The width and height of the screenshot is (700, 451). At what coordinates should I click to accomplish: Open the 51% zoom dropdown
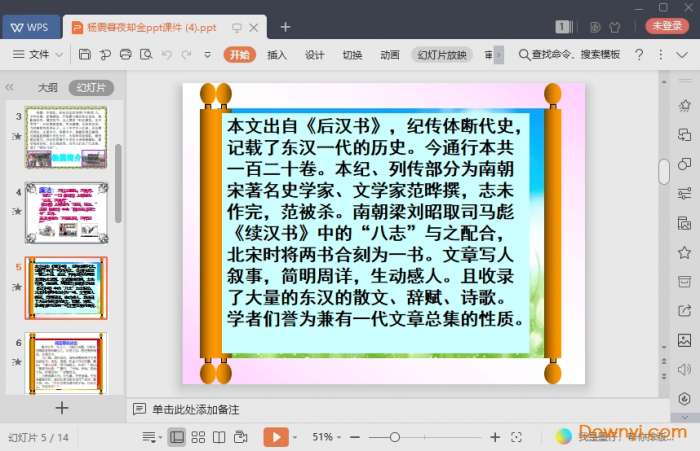point(326,437)
